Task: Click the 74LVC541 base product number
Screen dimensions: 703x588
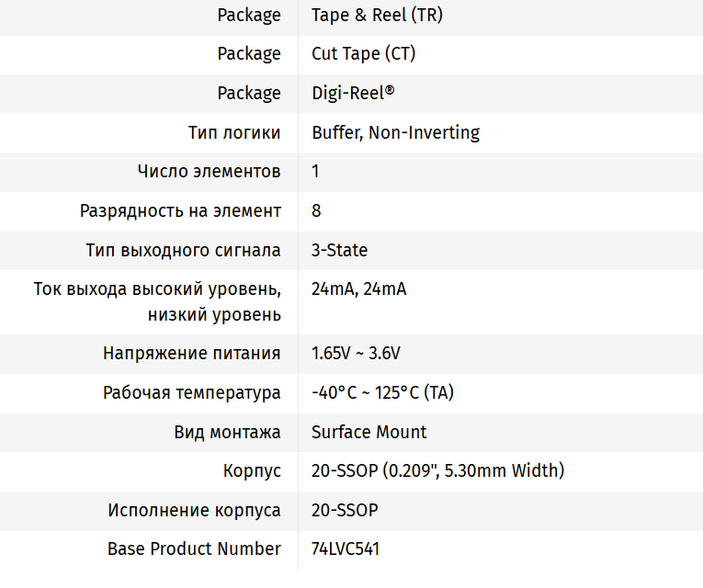Action: [346, 549]
